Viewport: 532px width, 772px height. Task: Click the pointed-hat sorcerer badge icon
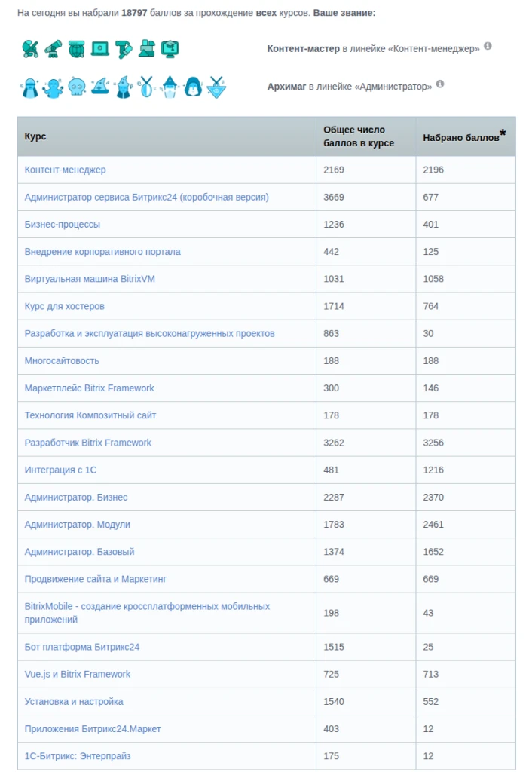tap(124, 87)
